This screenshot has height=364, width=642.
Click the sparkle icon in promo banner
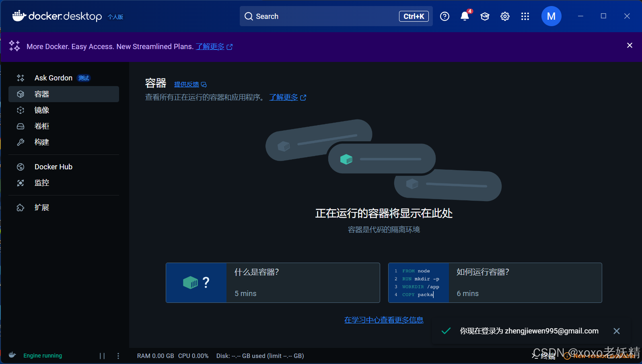click(x=14, y=46)
